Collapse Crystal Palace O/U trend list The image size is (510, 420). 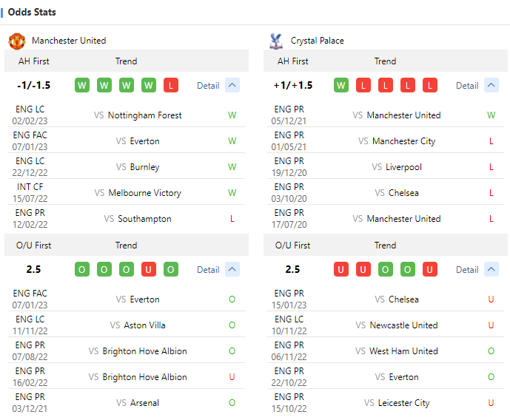491,269
